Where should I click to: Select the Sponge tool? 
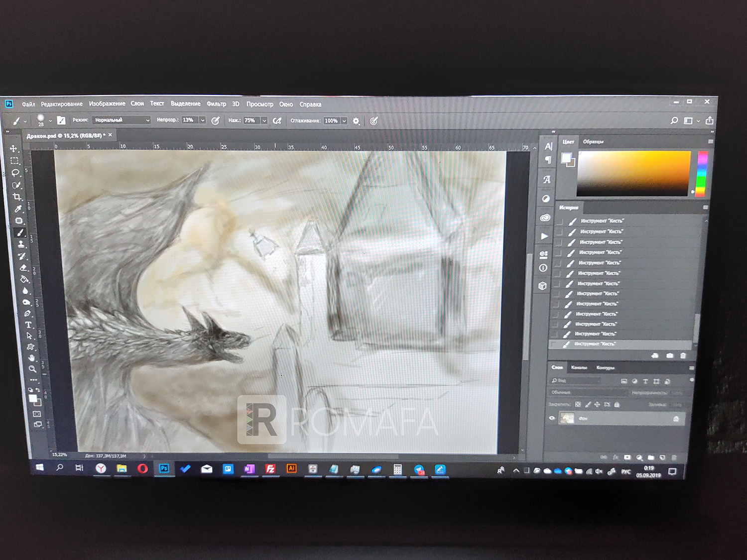click(26, 302)
